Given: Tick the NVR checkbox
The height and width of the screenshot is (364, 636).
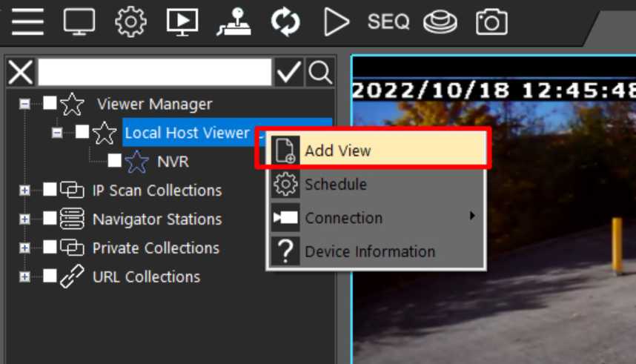Looking at the screenshot, I should pos(115,161).
